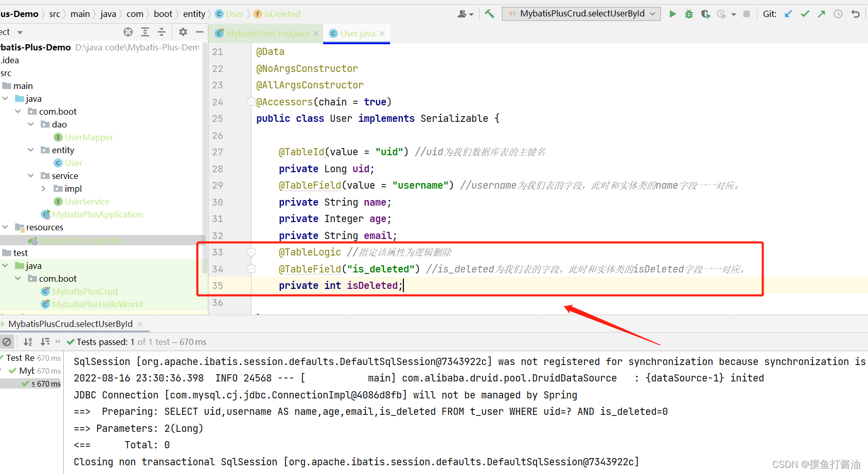The height and width of the screenshot is (474, 868).
Task: Sort test results by duration
Action: 45,342
